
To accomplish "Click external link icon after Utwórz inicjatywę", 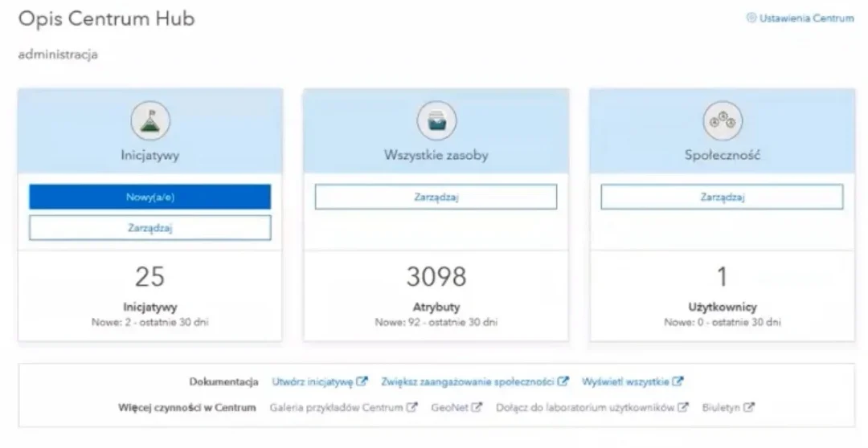I will (x=362, y=381).
